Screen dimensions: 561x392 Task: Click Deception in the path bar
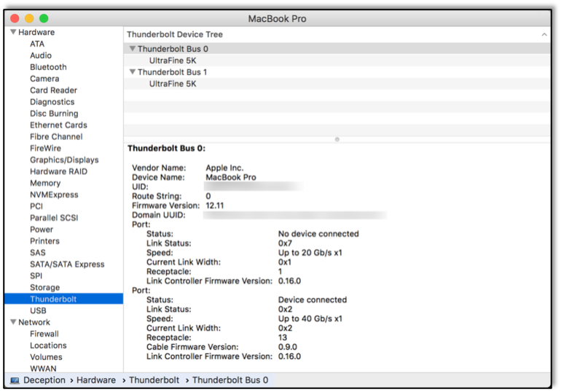coord(44,380)
